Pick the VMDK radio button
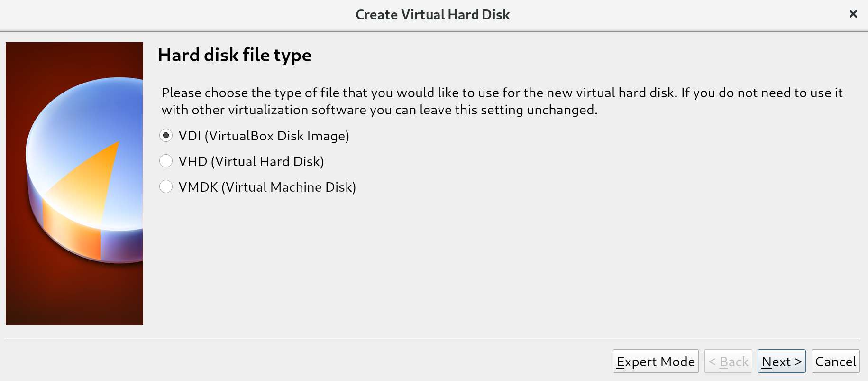 pyautogui.click(x=166, y=187)
